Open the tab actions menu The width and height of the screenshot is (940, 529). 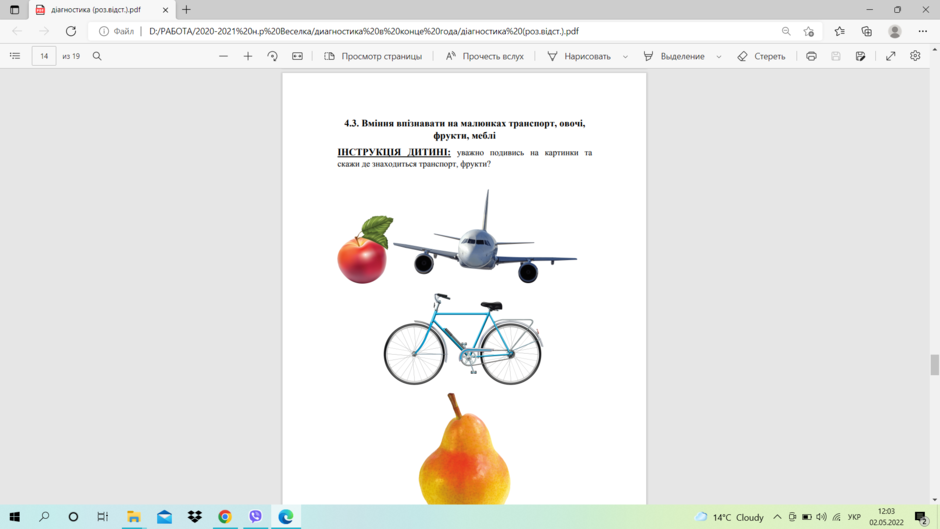click(x=14, y=10)
